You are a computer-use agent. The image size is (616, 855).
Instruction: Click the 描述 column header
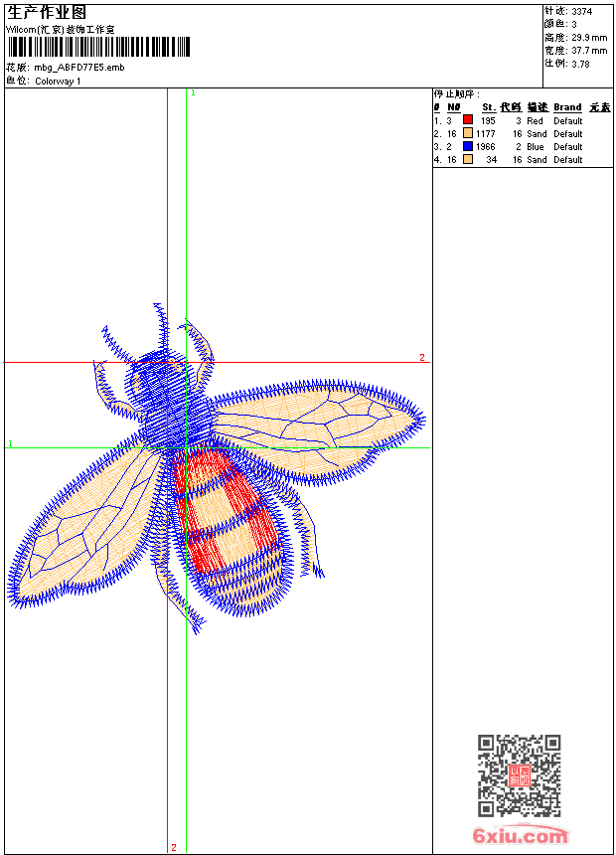(537, 107)
